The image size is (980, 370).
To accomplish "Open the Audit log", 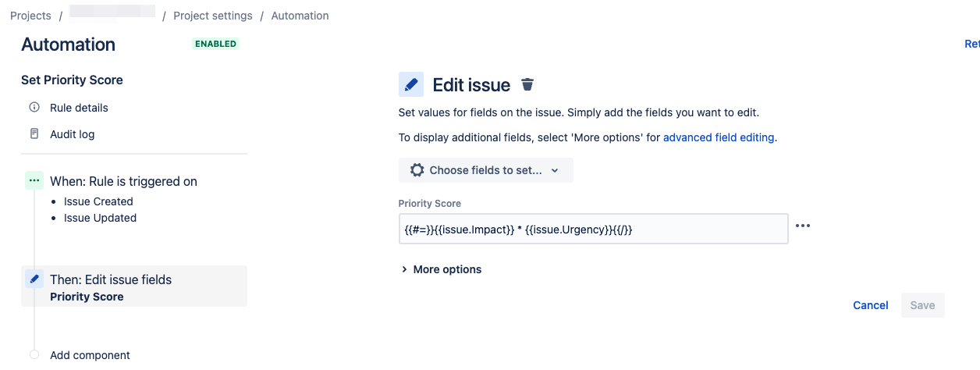I will pyautogui.click(x=72, y=134).
